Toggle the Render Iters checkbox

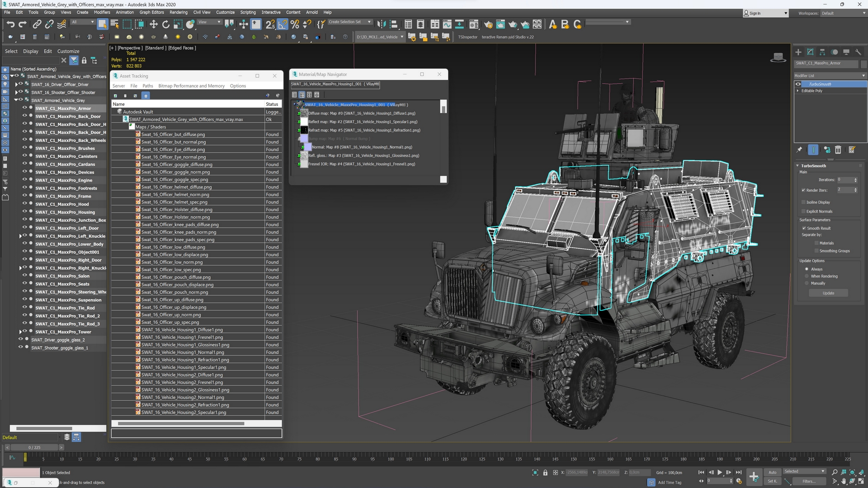[x=803, y=190]
